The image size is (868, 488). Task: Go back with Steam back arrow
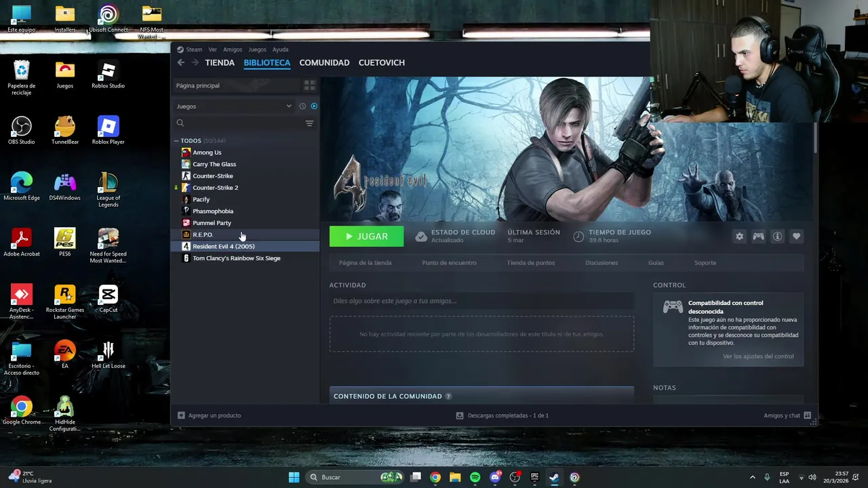click(180, 62)
